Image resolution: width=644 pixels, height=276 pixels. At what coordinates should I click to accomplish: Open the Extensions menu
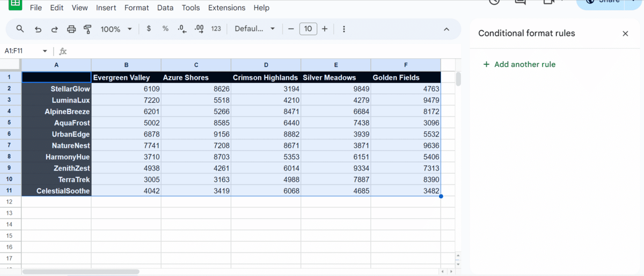point(226,8)
